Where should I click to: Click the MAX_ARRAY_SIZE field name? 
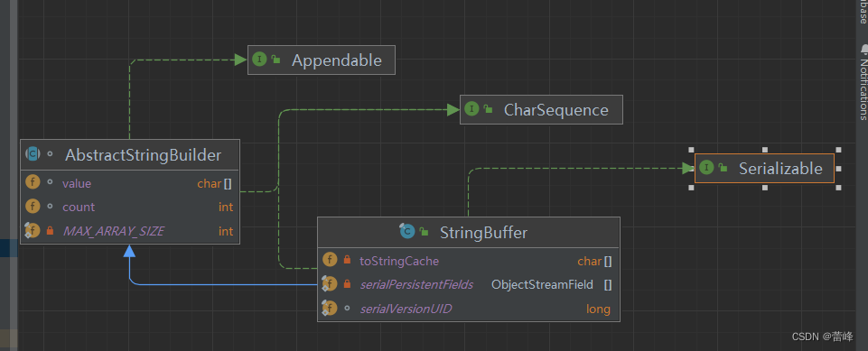click(113, 231)
